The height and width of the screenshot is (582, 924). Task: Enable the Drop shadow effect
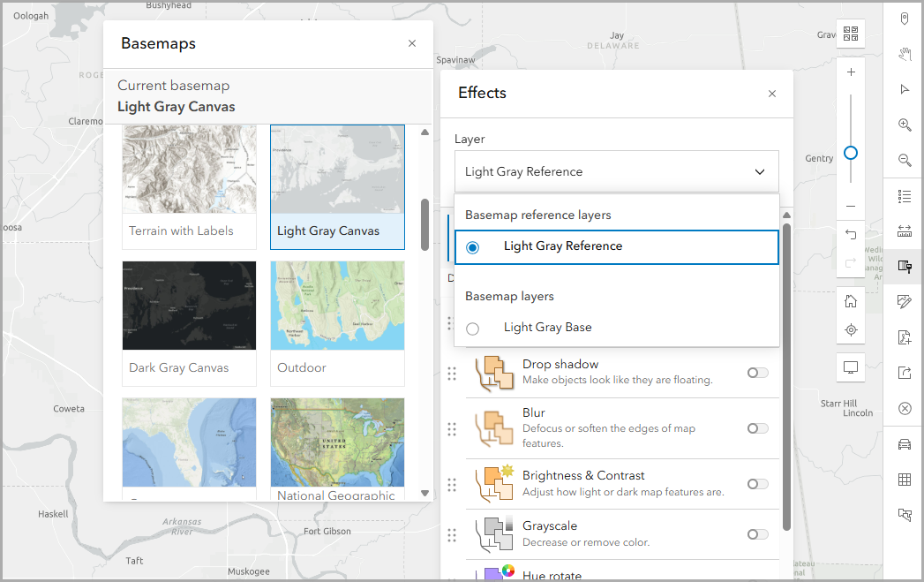tap(757, 373)
